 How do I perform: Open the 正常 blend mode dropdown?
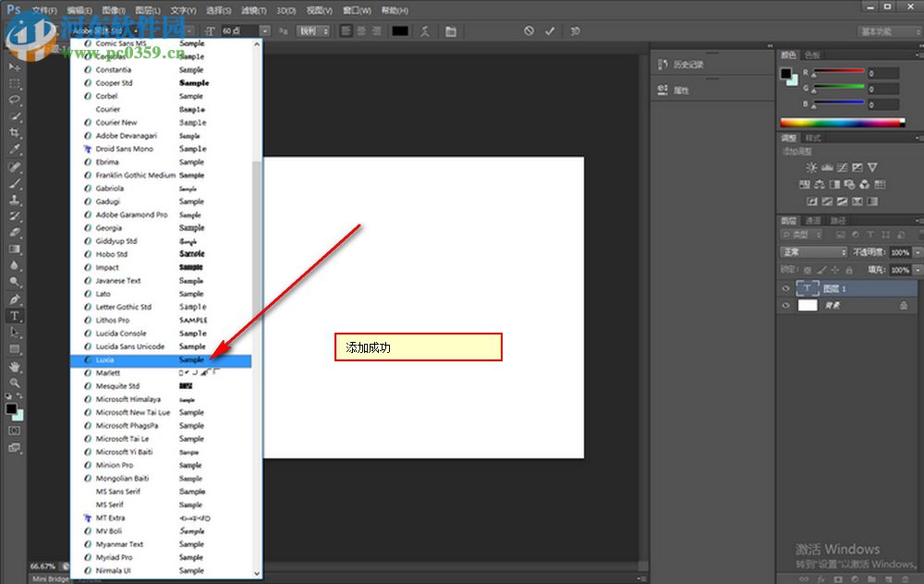(x=811, y=250)
